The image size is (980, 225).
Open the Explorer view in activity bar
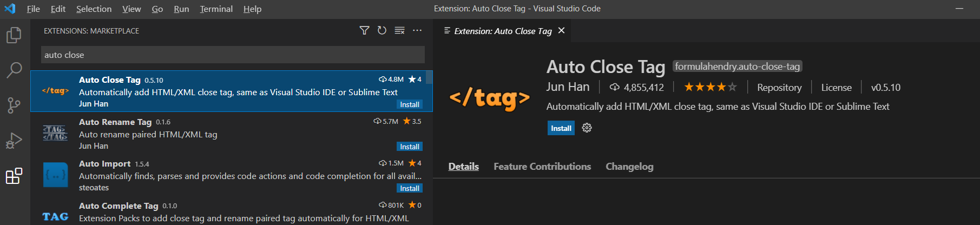point(14,36)
